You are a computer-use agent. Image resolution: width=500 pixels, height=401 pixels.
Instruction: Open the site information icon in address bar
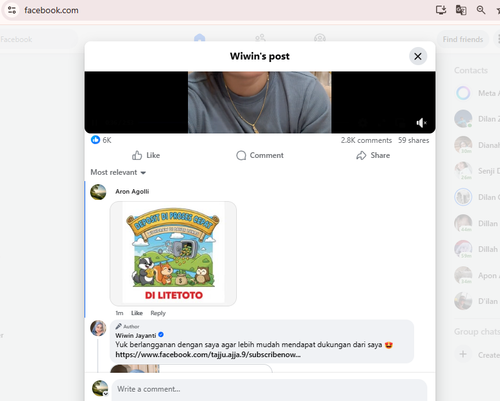coord(12,10)
